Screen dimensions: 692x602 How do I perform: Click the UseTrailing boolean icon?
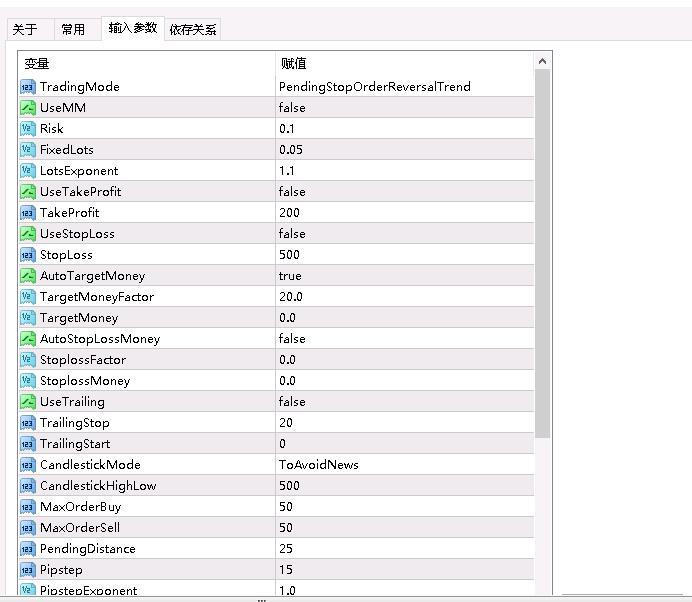tap(28, 402)
